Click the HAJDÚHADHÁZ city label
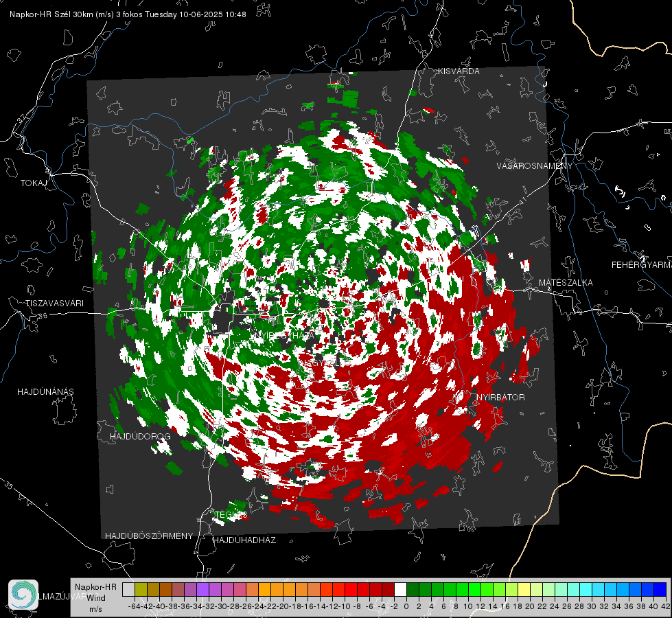672x618 pixels. pos(244,540)
